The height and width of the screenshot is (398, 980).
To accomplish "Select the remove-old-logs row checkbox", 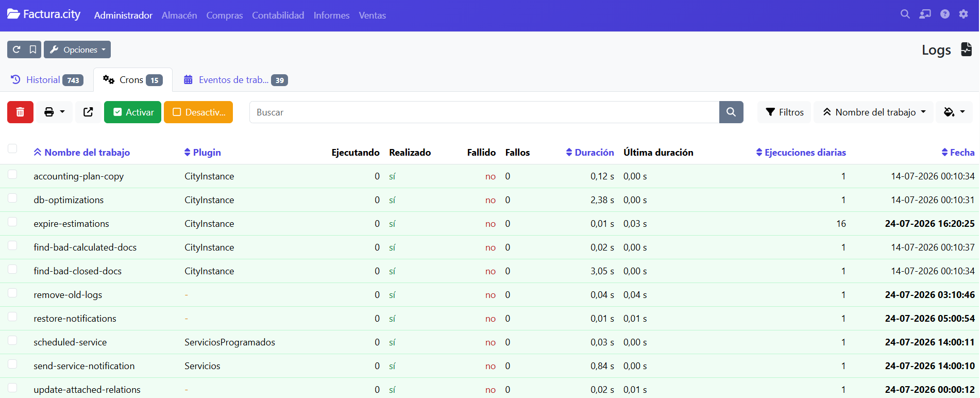I will (x=12, y=293).
